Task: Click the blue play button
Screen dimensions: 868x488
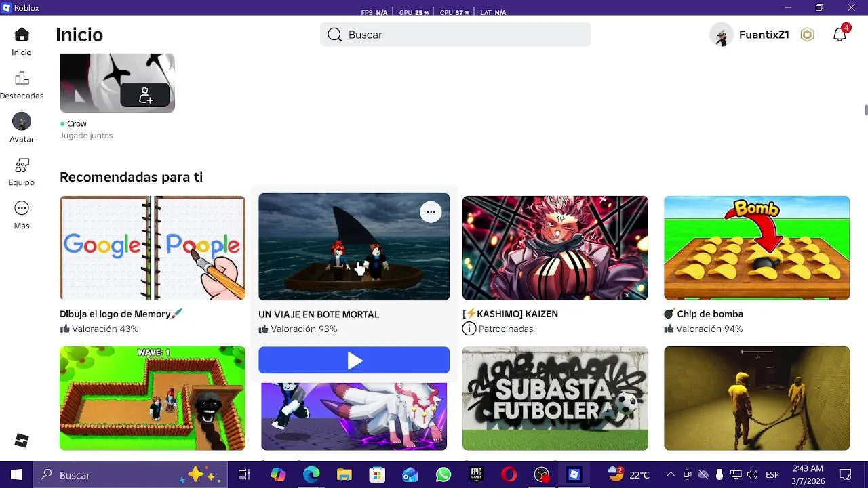Action: click(354, 360)
